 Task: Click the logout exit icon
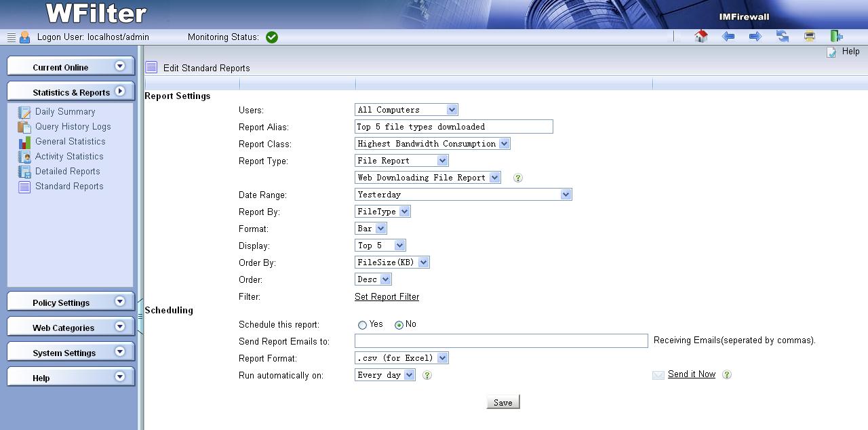(837, 37)
